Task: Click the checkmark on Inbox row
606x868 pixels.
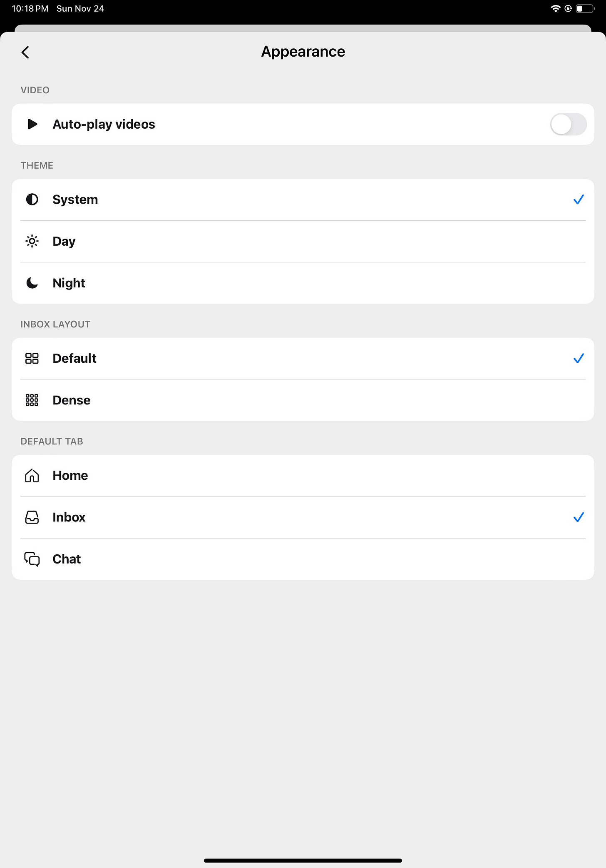Action: coord(579,517)
